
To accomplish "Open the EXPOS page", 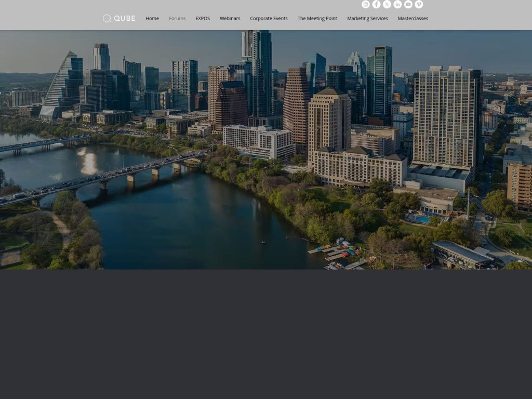I will (203, 18).
